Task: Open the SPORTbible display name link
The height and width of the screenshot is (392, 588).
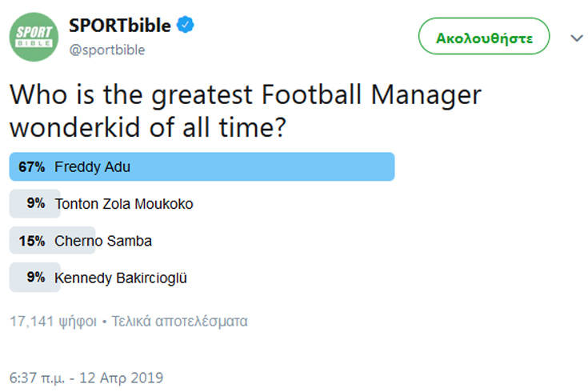Action: pos(120,26)
